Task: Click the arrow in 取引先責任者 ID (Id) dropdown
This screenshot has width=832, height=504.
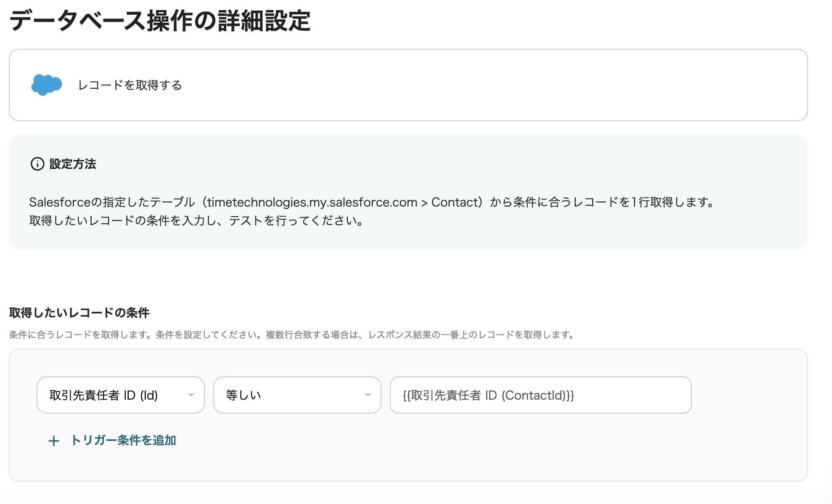Action: (191, 395)
